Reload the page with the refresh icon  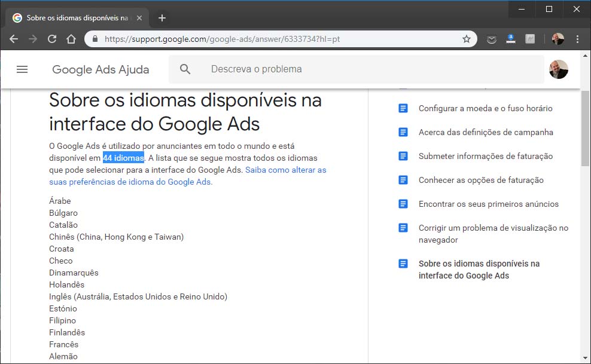click(52, 39)
